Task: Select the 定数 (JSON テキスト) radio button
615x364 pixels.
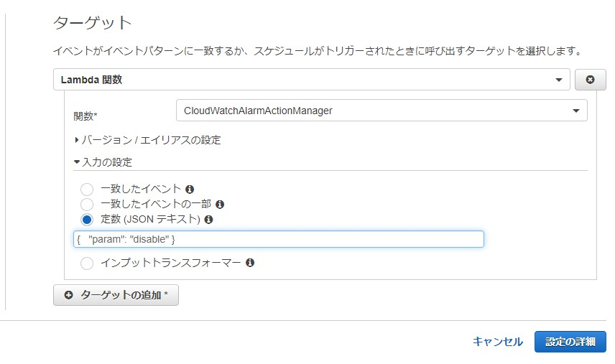Action: (x=87, y=220)
